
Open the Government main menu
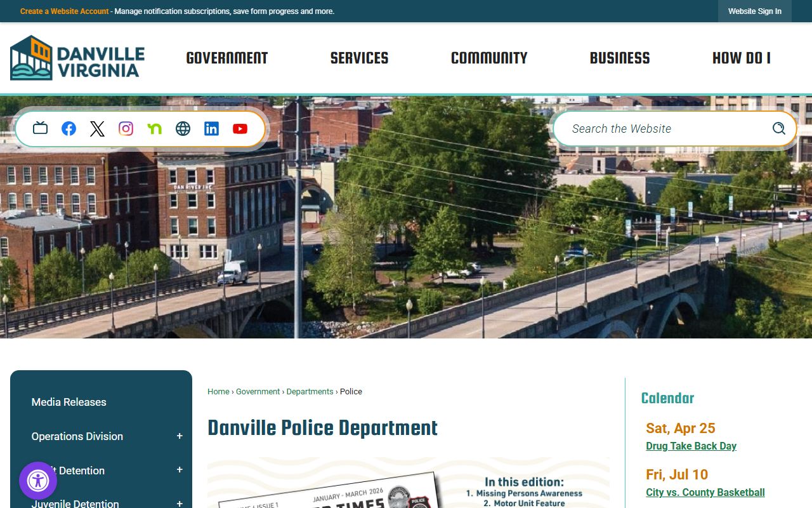227,58
